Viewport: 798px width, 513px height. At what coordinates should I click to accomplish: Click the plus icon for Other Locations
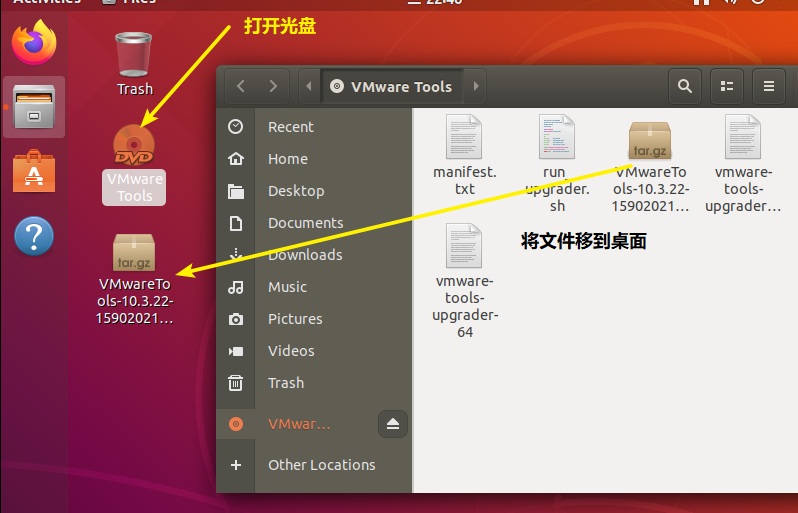(x=236, y=465)
